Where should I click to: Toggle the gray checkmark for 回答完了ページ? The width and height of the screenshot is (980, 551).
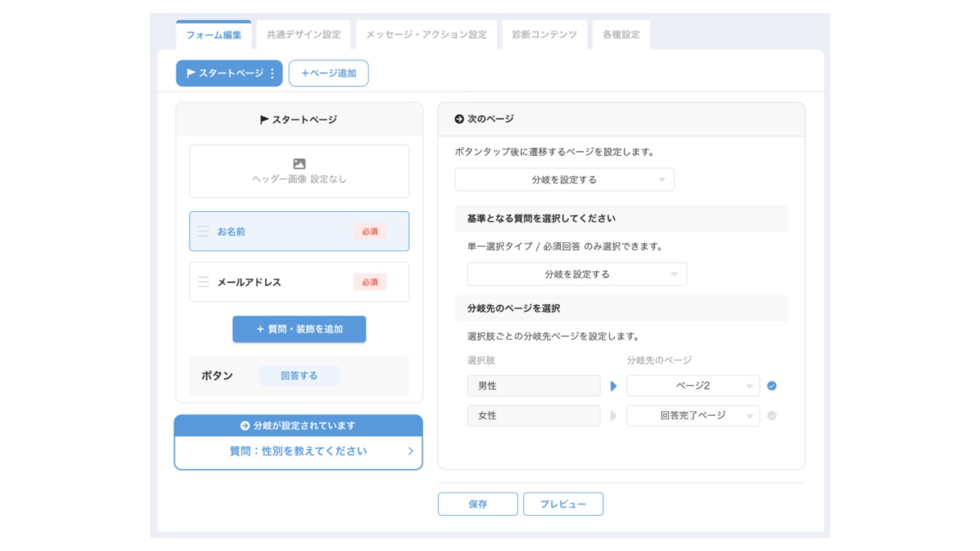pyautogui.click(x=772, y=416)
